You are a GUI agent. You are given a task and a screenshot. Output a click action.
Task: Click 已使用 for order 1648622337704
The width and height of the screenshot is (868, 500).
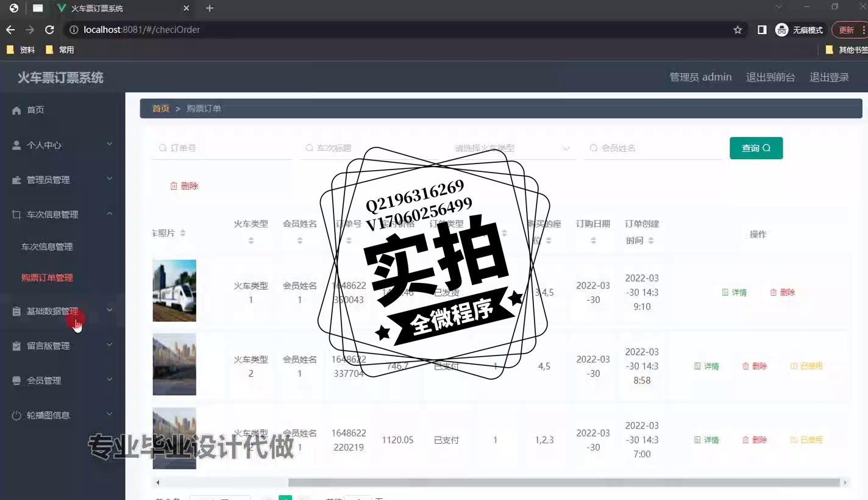click(806, 366)
